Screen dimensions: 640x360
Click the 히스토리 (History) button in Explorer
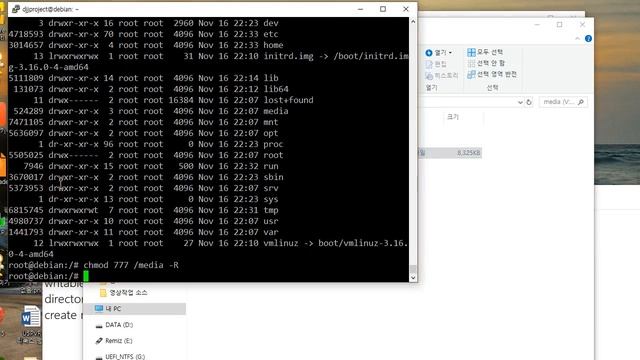point(442,76)
